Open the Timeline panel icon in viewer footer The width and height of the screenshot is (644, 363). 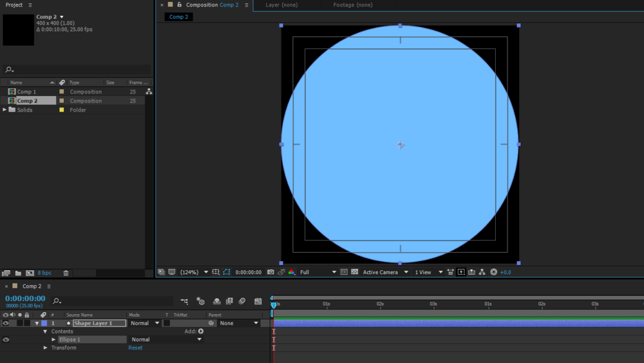pos(471,272)
